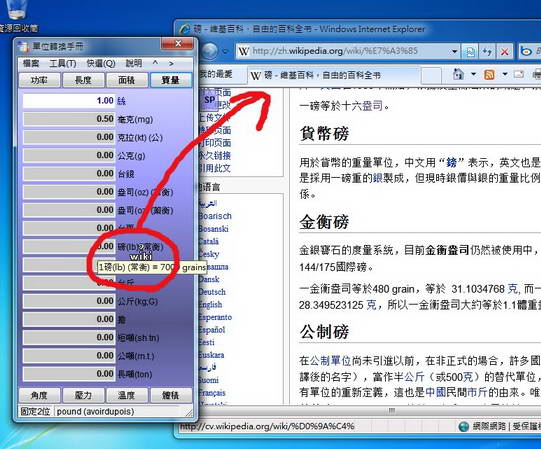Stop loading with the red X in IE
The height and width of the screenshot is (449, 541).
pyautogui.click(x=504, y=52)
